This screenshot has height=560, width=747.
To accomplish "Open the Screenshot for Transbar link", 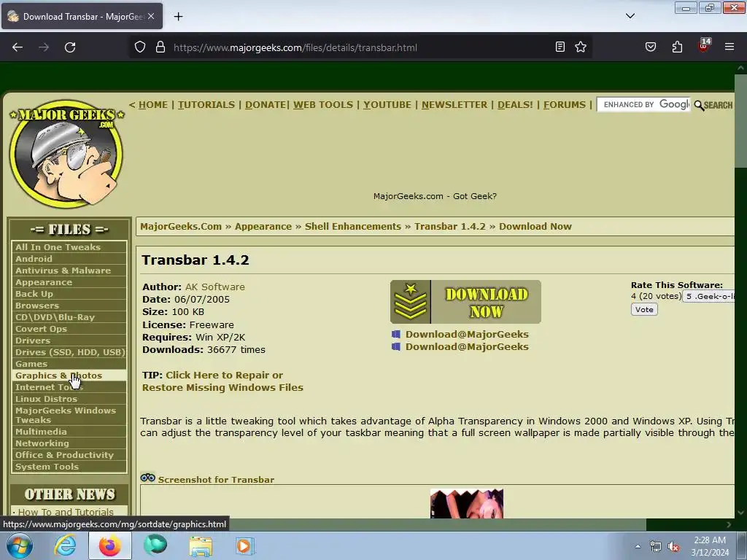I will point(216,480).
